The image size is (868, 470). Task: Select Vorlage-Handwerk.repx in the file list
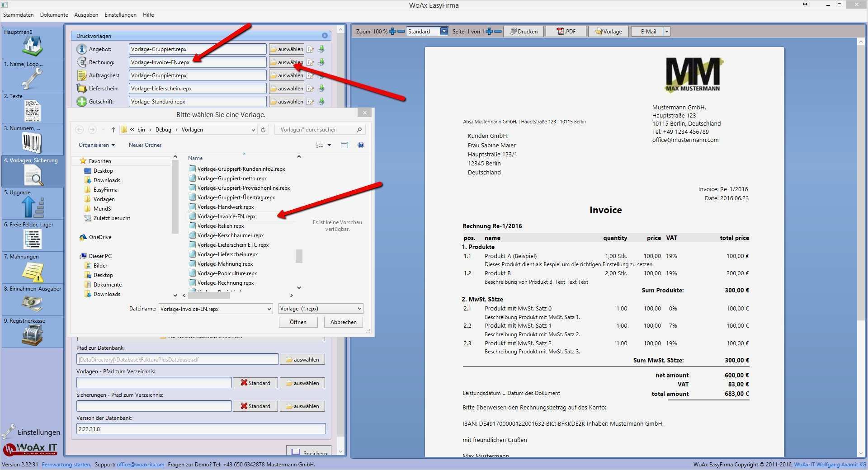point(226,207)
